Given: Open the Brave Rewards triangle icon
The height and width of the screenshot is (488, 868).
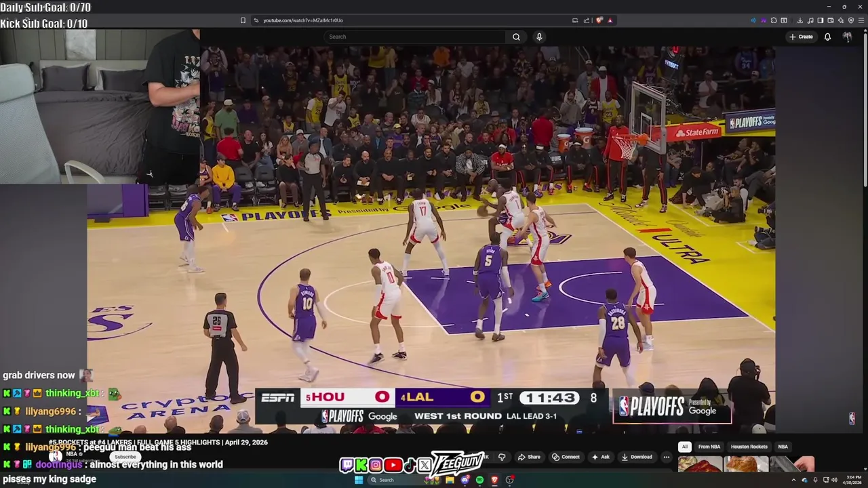Looking at the screenshot, I should pos(610,20).
